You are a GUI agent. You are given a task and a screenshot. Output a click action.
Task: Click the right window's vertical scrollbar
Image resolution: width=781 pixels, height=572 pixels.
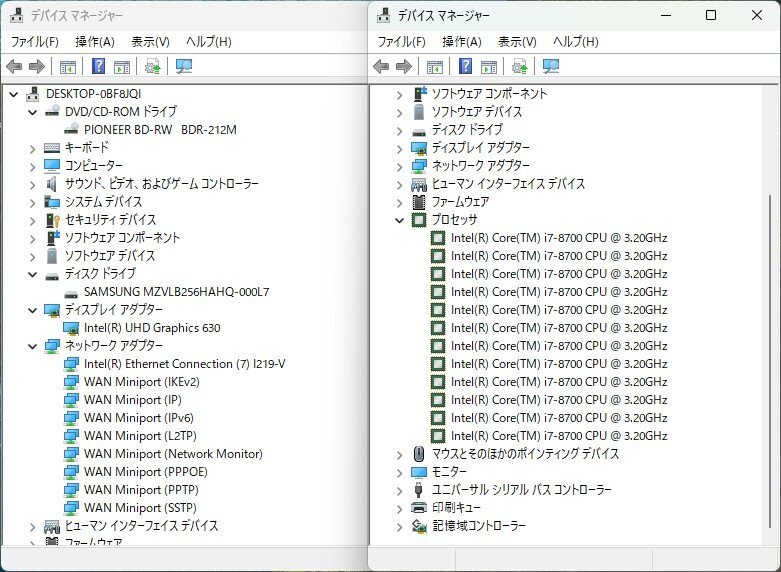point(772,300)
